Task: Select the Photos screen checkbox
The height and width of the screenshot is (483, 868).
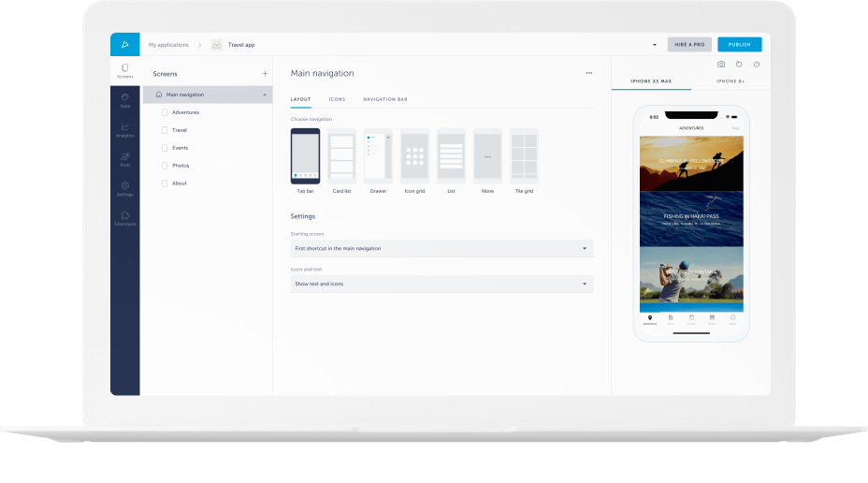Action: [165, 166]
